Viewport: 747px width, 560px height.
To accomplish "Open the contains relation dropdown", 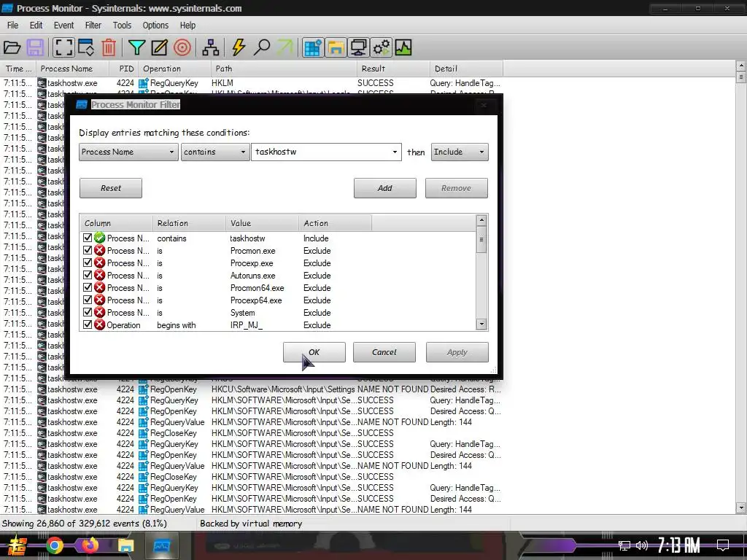I will (215, 152).
